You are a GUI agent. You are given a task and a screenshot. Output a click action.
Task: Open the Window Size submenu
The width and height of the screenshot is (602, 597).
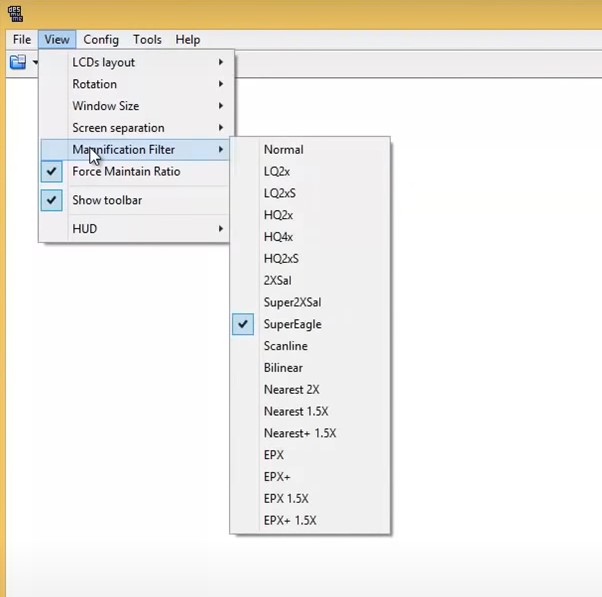pyautogui.click(x=105, y=106)
